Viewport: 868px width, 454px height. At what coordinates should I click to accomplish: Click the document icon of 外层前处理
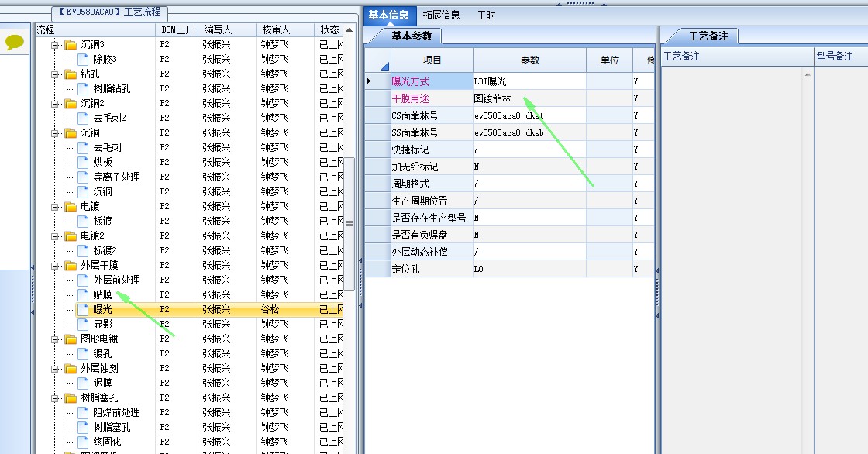coord(83,280)
